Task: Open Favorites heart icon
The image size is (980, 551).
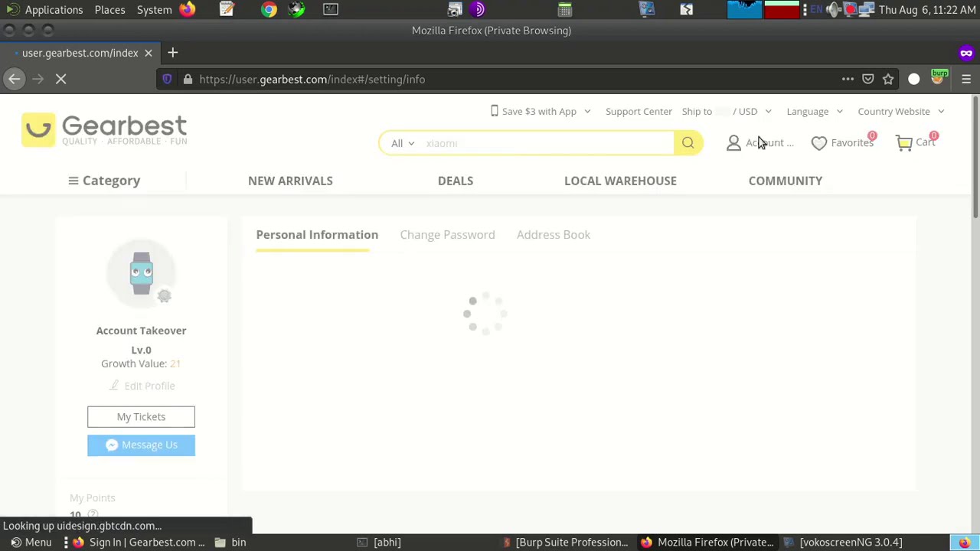Action: (x=818, y=143)
